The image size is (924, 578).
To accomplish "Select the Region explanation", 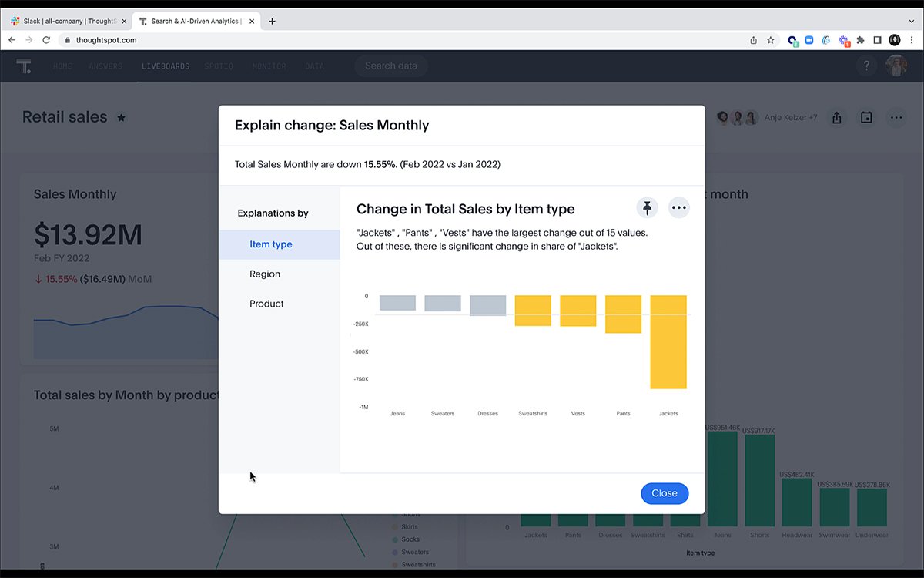I will pos(264,274).
